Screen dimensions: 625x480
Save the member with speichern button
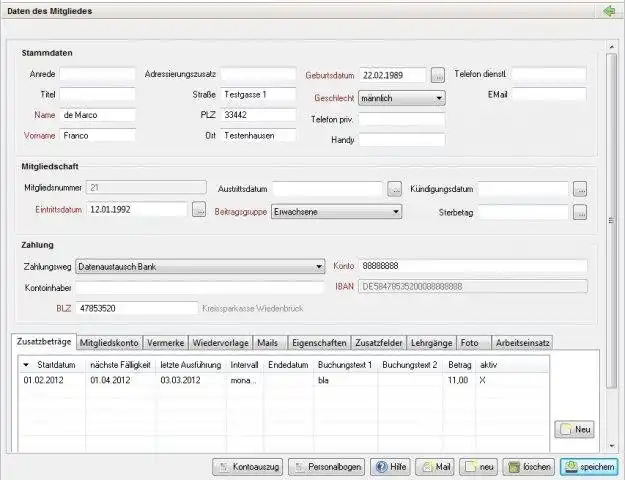(589, 466)
